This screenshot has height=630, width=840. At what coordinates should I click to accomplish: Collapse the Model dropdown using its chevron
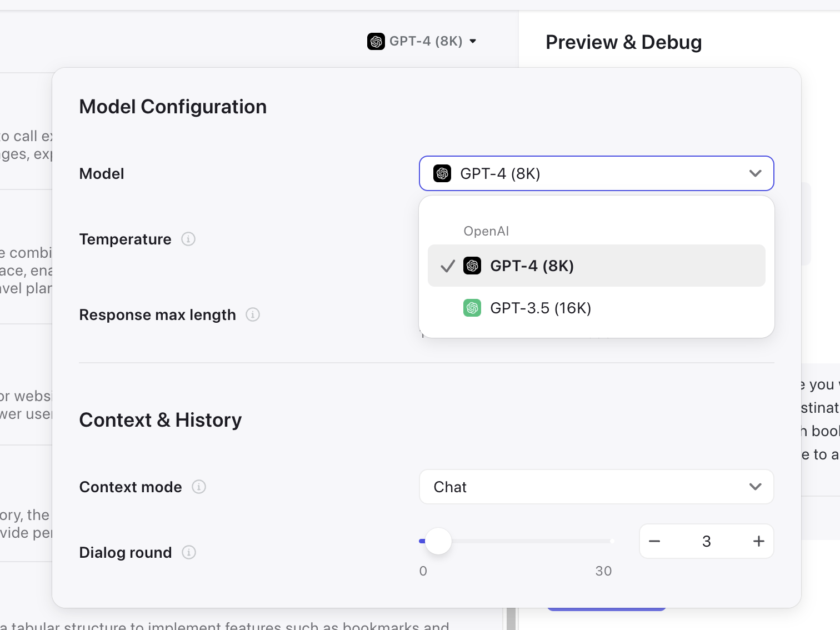(x=755, y=173)
